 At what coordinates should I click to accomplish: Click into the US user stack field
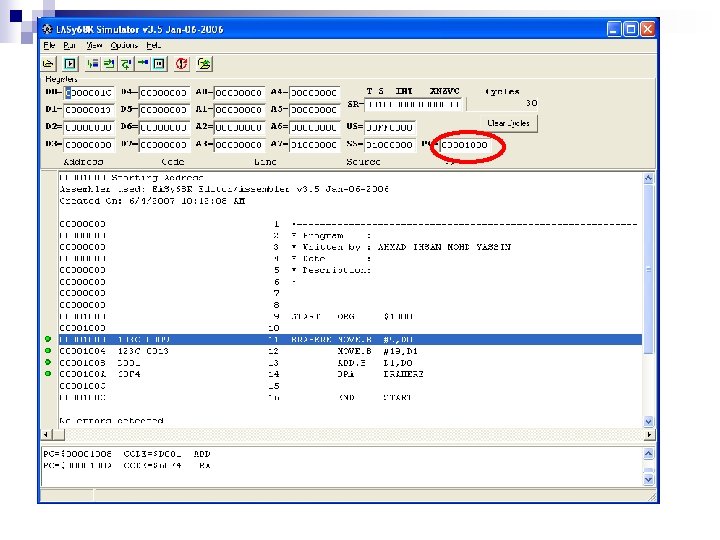[x=390, y=127]
